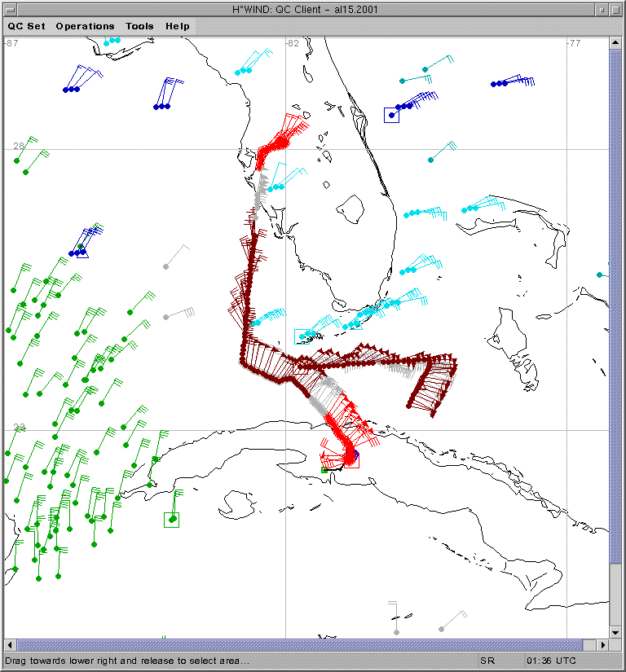The width and height of the screenshot is (626, 672).
Task: Click the rightmost gray wind barb dot at map bottom
Action: click(441, 629)
